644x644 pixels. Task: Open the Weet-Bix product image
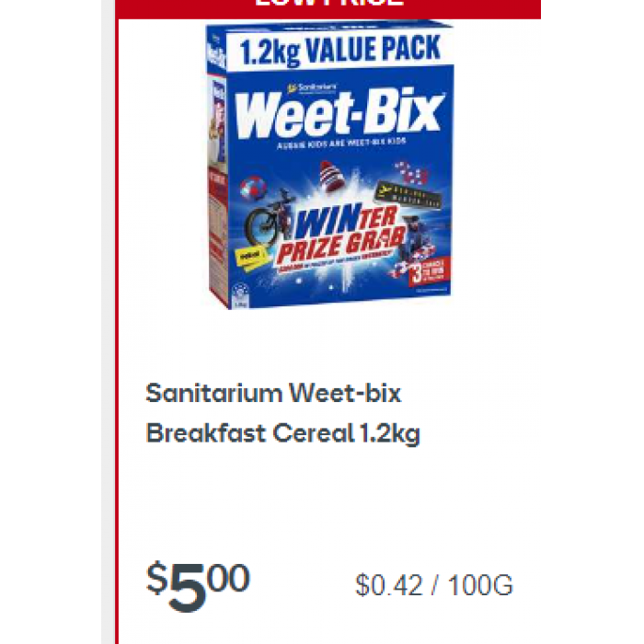tap(329, 165)
